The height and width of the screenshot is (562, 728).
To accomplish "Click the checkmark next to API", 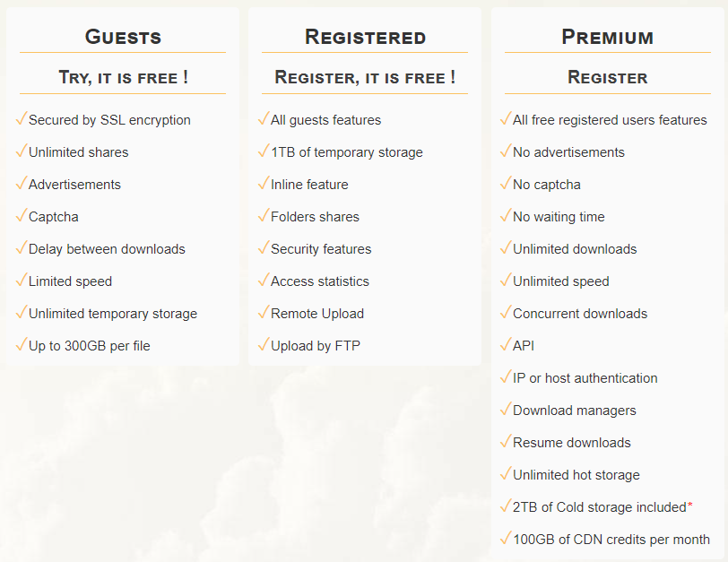I will tap(505, 345).
